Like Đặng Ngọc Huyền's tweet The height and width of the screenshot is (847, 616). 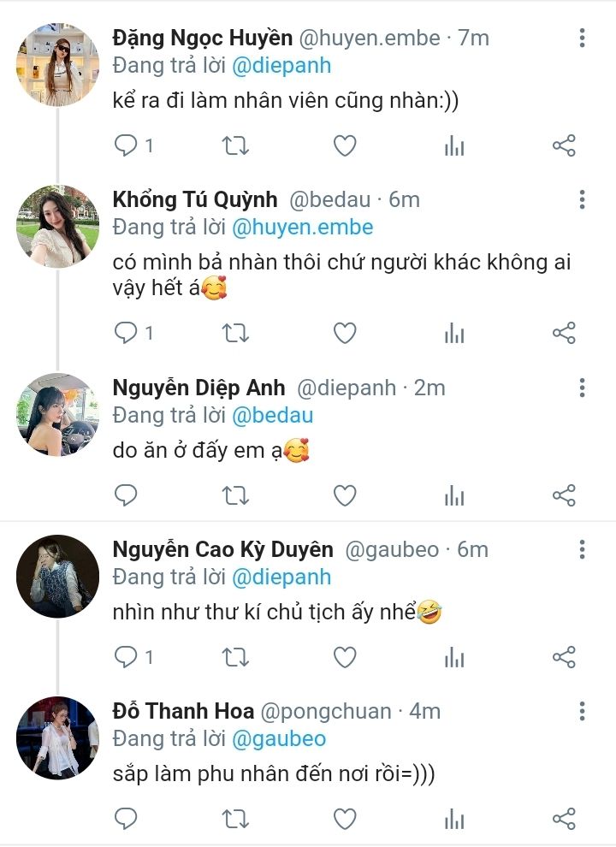click(345, 145)
